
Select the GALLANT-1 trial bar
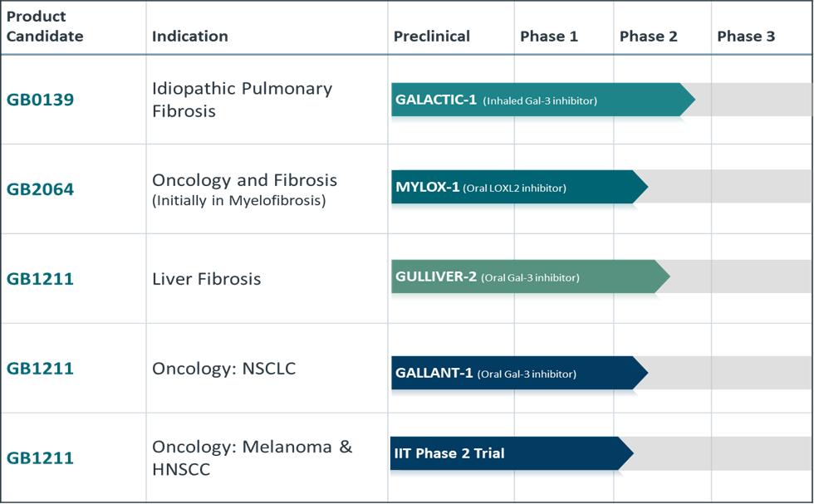click(x=517, y=374)
